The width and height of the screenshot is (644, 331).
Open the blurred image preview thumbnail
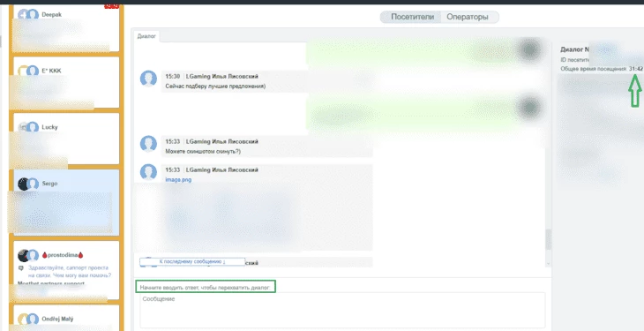[x=231, y=215]
